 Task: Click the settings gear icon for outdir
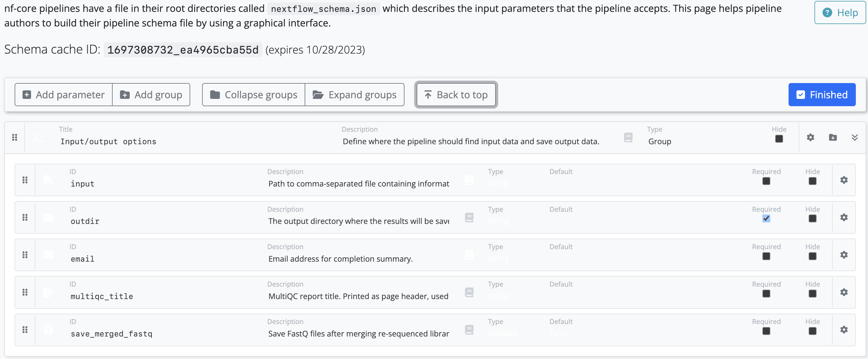pyautogui.click(x=844, y=218)
